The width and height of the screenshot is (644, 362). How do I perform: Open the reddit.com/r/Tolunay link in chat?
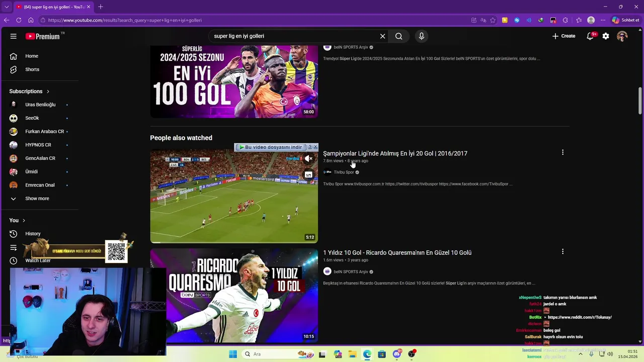pos(580,317)
